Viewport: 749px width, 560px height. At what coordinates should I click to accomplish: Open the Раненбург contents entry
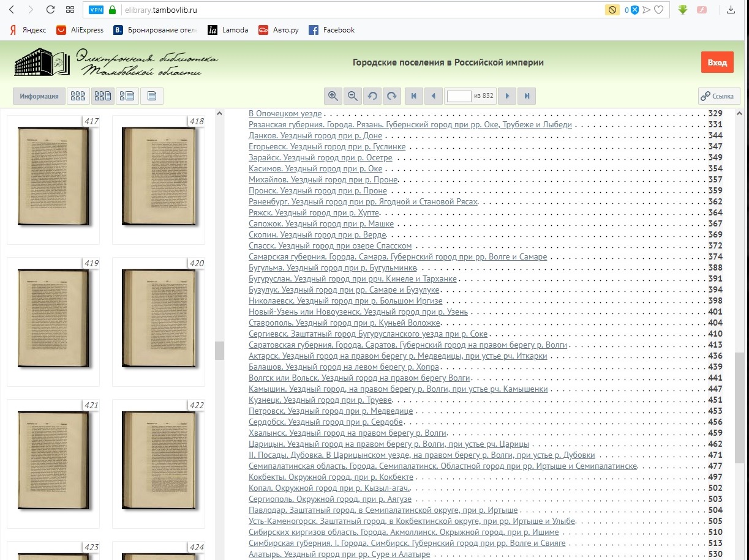[363, 201]
